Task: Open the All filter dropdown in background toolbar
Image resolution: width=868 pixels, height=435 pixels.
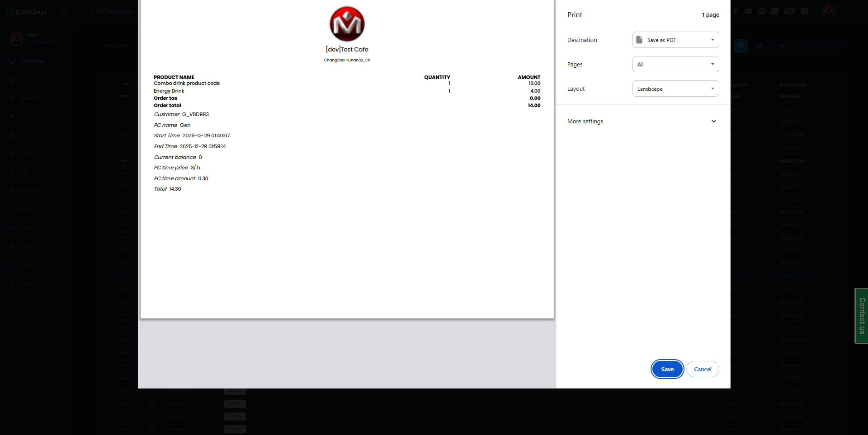Action: pos(770,46)
